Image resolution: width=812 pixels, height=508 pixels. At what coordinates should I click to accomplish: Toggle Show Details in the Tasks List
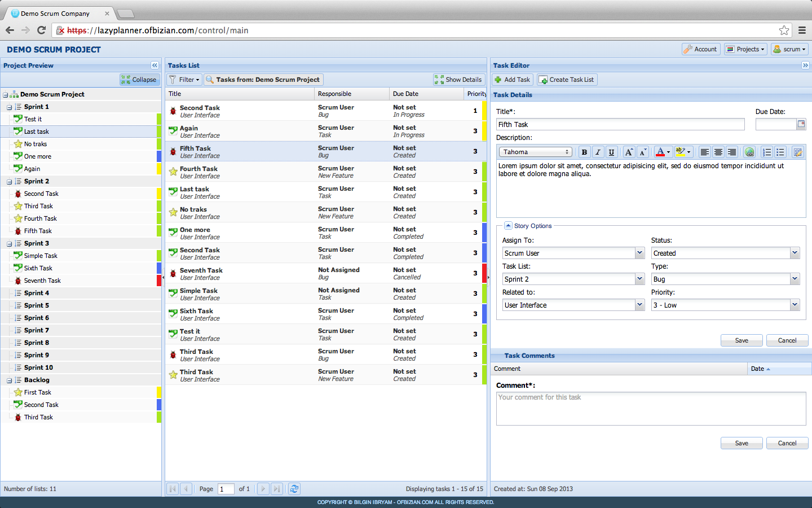coord(458,79)
